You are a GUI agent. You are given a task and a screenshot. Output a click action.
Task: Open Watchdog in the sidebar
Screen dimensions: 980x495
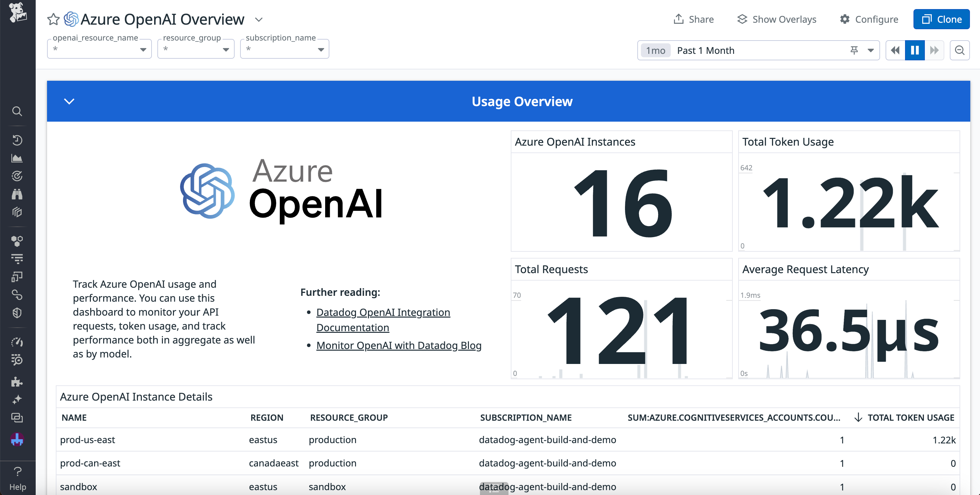click(18, 175)
